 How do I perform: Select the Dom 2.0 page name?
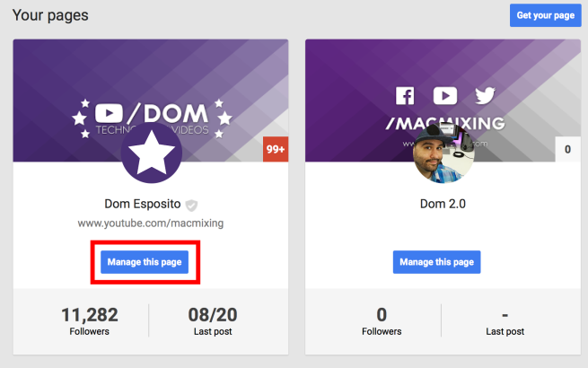(x=445, y=204)
